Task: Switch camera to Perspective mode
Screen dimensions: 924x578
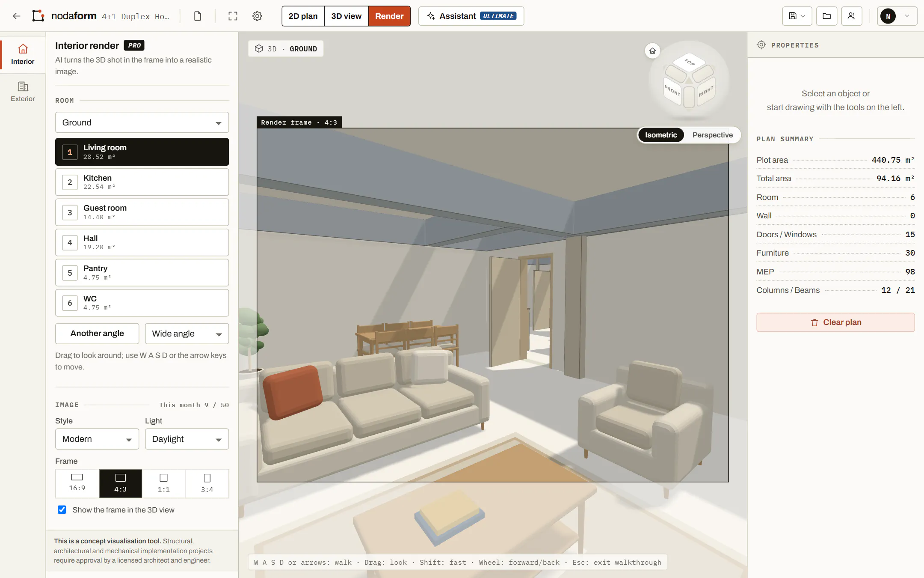Action: point(712,135)
